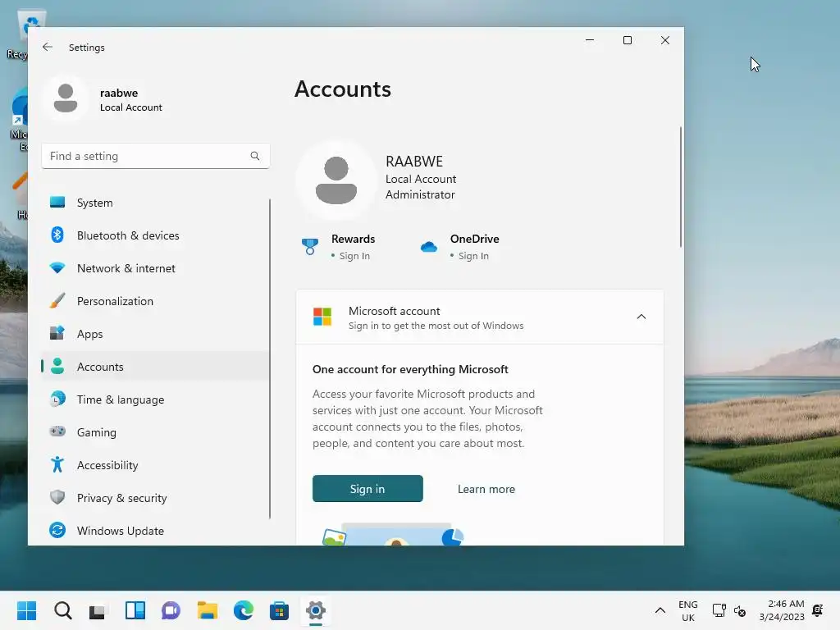Click the Microsoft logo in account card
The image size is (840, 630).
click(x=322, y=317)
